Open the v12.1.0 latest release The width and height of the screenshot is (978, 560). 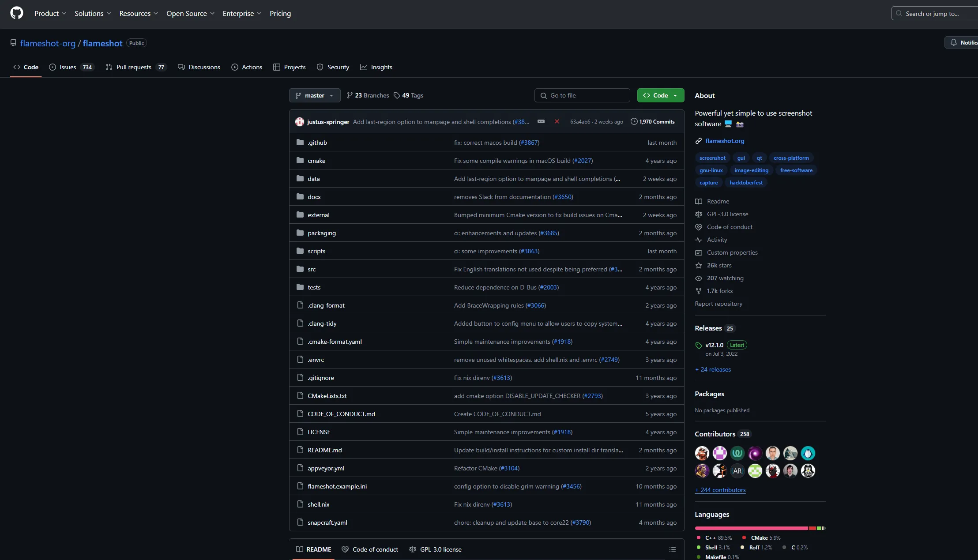[714, 345]
